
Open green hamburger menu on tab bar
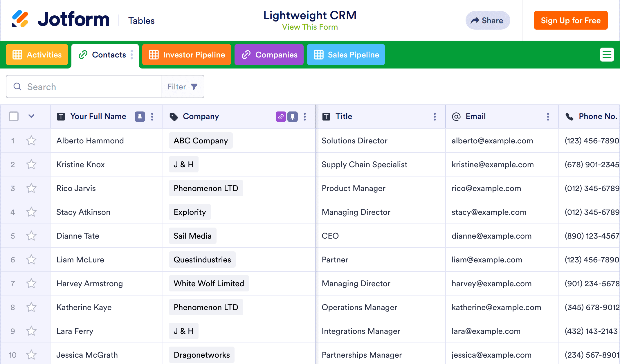pos(607,55)
